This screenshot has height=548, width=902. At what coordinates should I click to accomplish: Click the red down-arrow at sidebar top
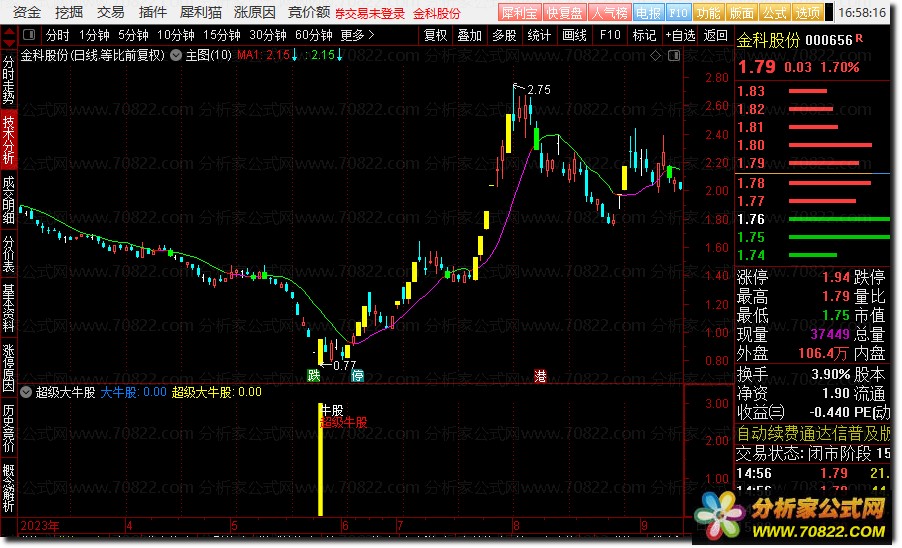click(x=9, y=43)
